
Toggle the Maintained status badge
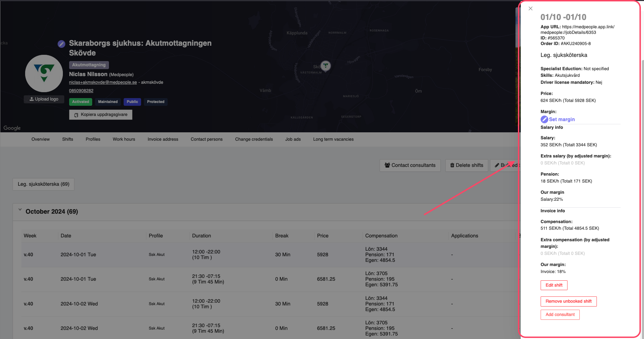pyautogui.click(x=108, y=102)
